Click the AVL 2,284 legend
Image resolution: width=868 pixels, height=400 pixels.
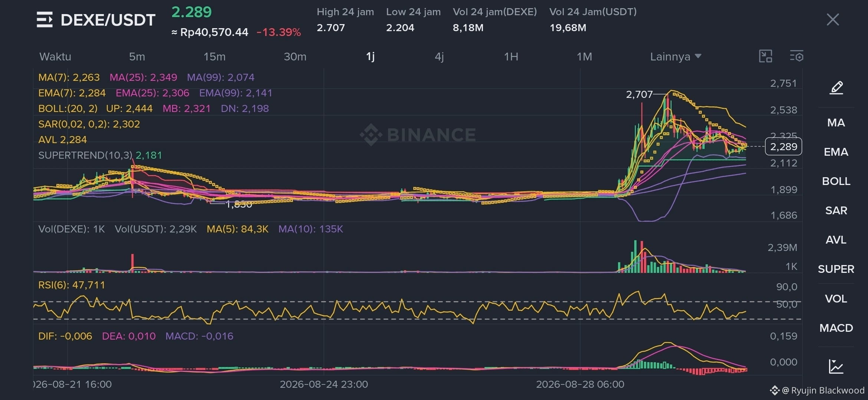[63, 139]
